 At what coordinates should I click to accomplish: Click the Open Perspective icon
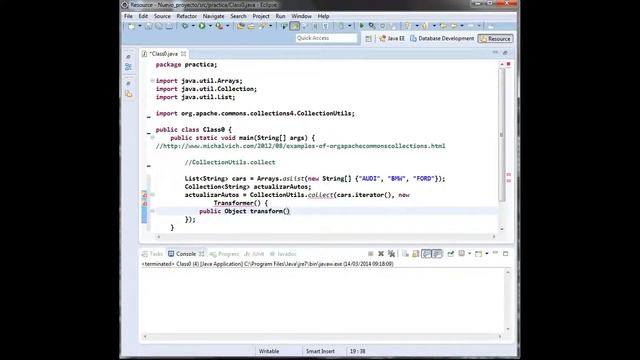[369, 38]
